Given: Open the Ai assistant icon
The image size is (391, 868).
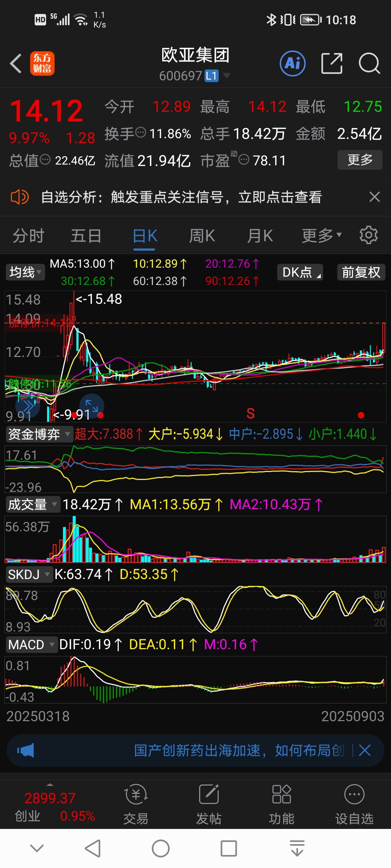Looking at the screenshot, I should [x=293, y=63].
